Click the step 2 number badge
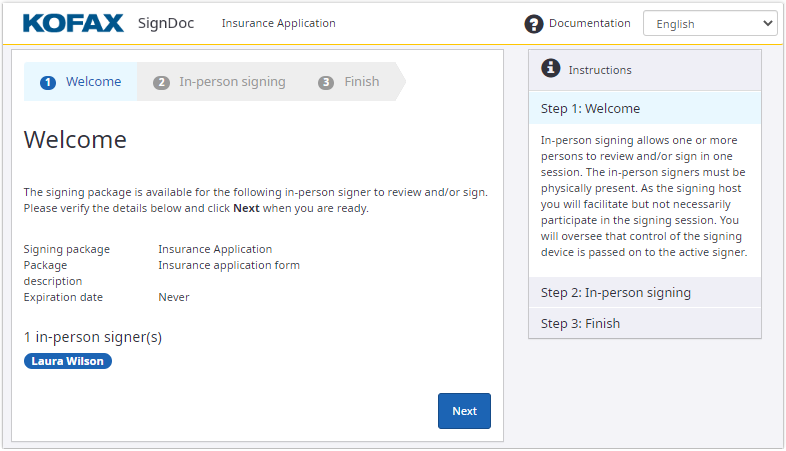 click(x=161, y=83)
